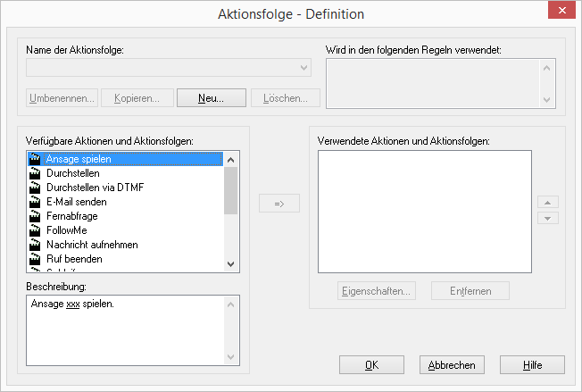Screen dimensions: 582x392
Task: Add action using the => button
Action: click(279, 204)
